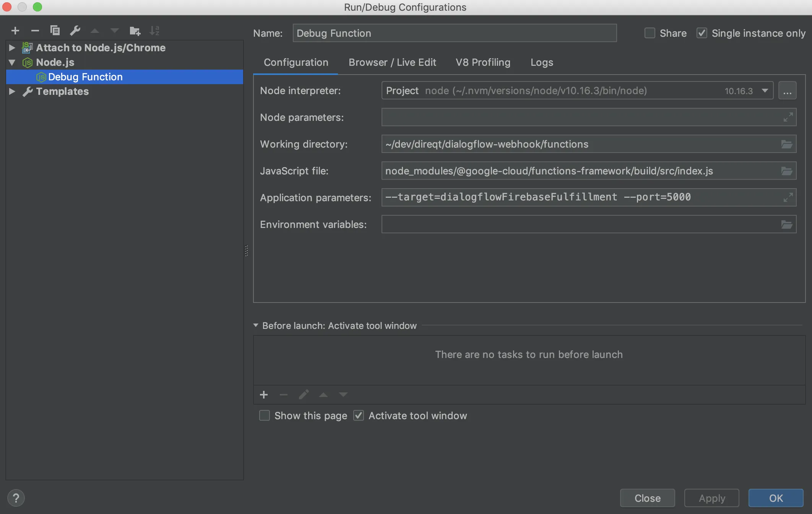Screen dimensions: 812x514
Task: Add a before launch task
Action: point(264,395)
